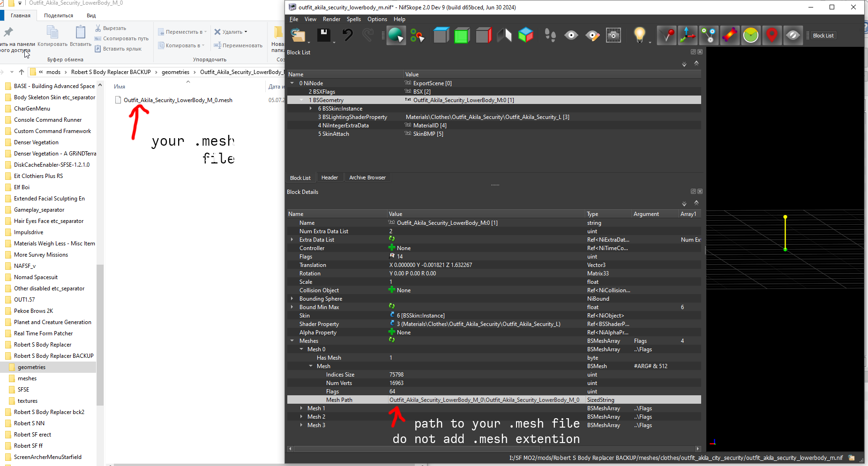Switch to the green front view cube
This screenshot has width=868, height=466.
pyautogui.click(x=462, y=35)
